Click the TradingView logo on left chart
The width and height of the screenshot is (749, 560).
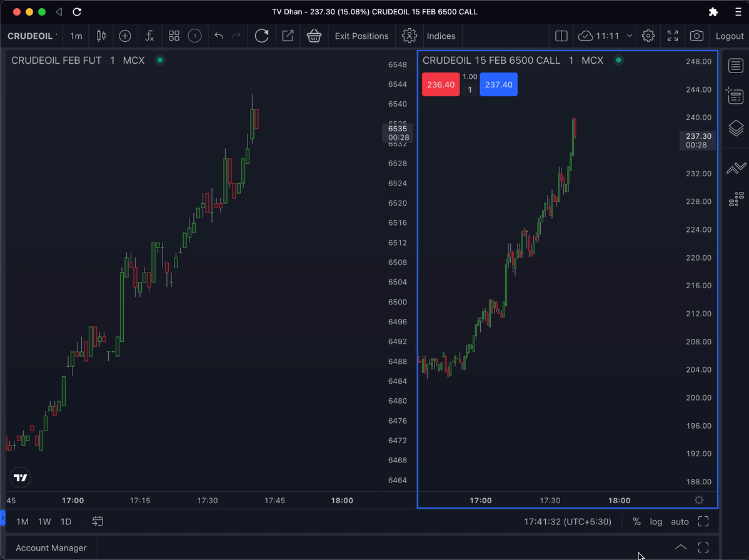(x=21, y=477)
